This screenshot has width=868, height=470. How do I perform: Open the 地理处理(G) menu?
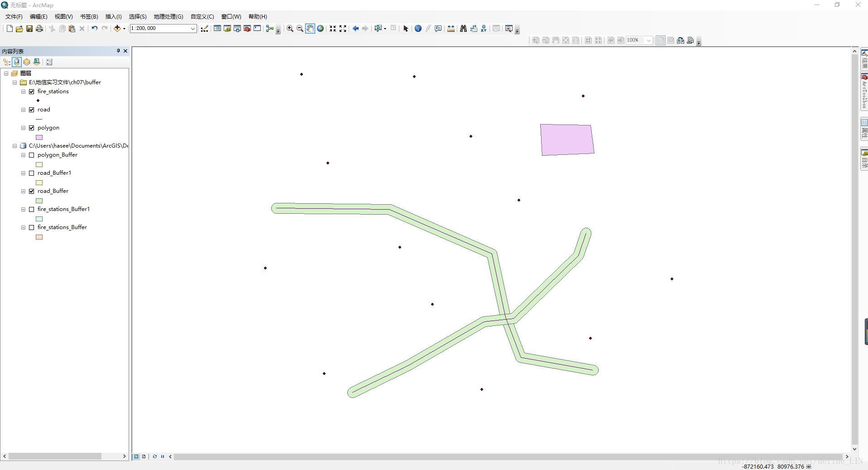[168, 16]
